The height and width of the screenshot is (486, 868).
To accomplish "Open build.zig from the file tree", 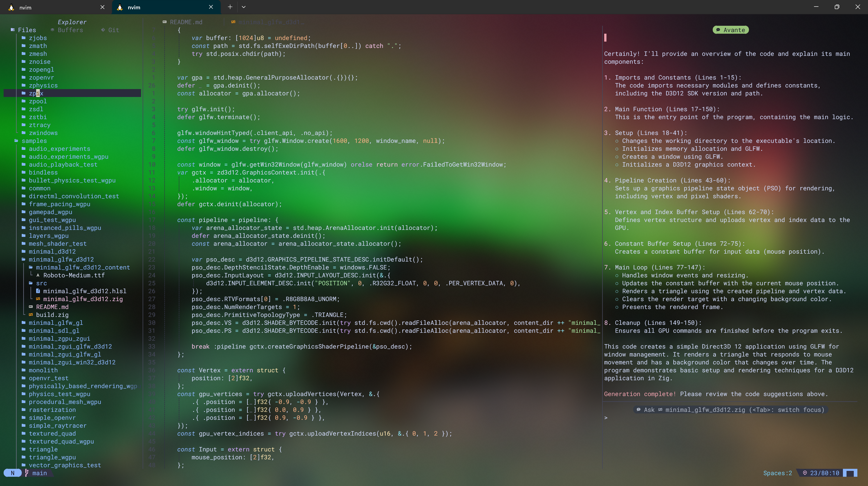I will (x=52, y=315).
